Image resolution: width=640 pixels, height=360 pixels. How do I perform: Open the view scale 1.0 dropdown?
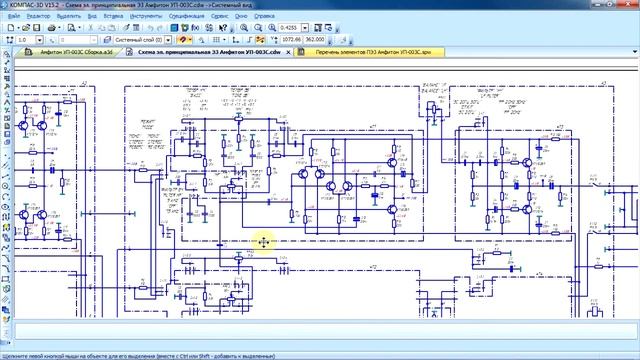click(40, 40)
